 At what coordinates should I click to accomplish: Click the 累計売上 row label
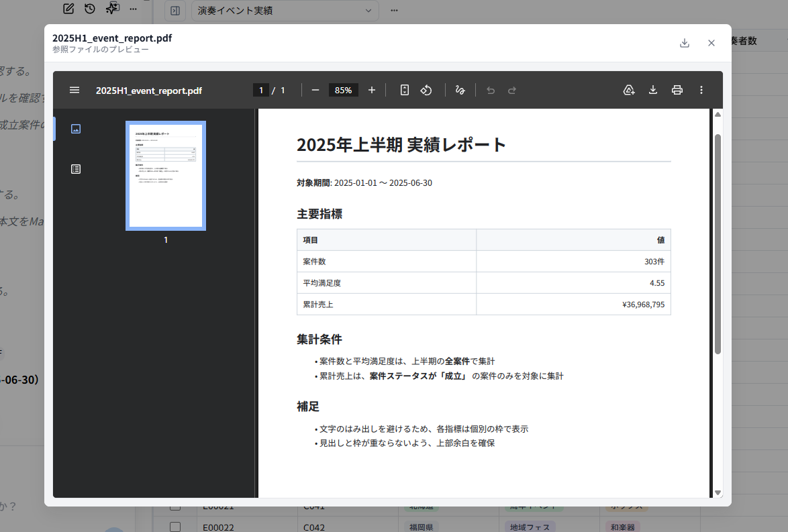click(x=318, y=305)
